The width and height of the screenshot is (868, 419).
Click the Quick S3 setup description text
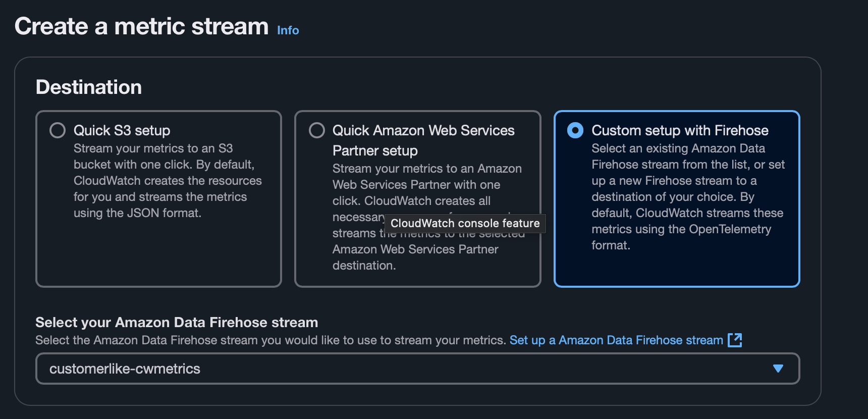pyautogui.click(x=168, y=181)
